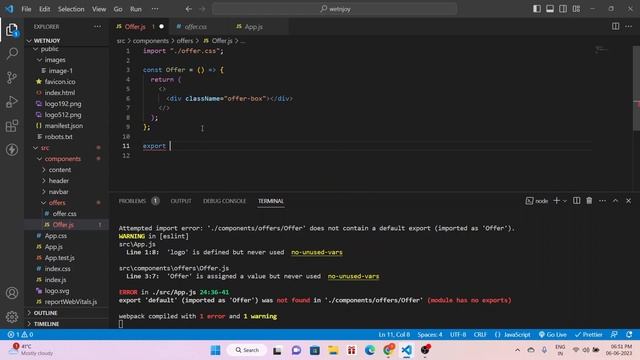This screenshot has height=360, width=640.
Task: Open the notifications bell in status bar
Action: tap(629, 334)
